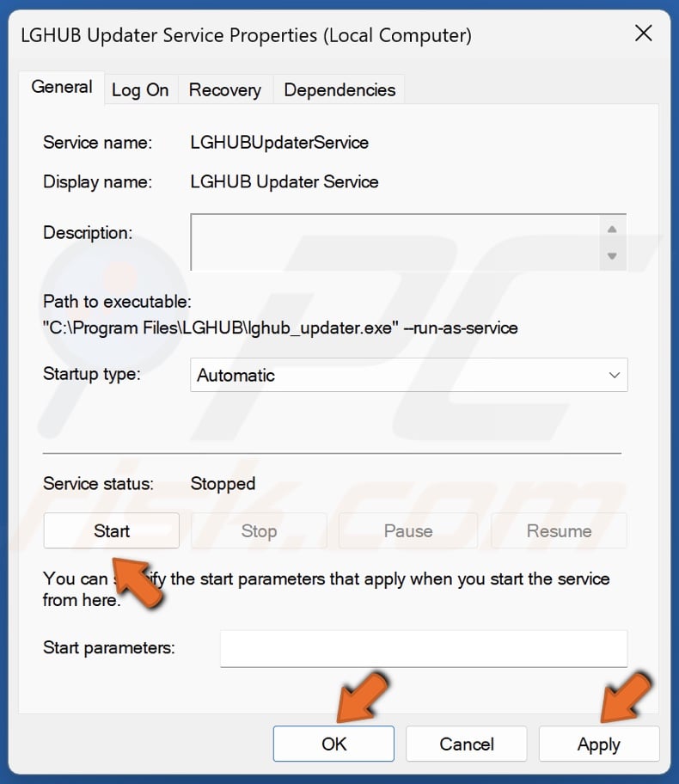The height and width of the screenshot is (784, 679).
Task: Click the Stop service button
Action: 259,530
